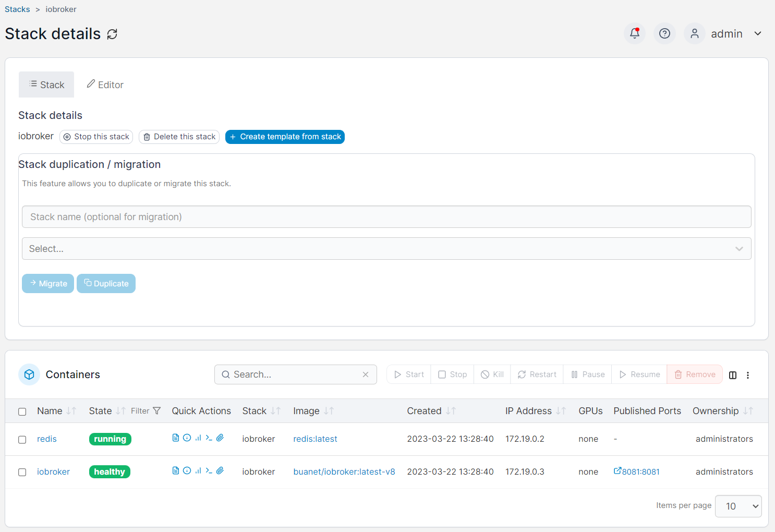Click the running state badge
This screenshot has height=532, width=775.
pos(110,439)
